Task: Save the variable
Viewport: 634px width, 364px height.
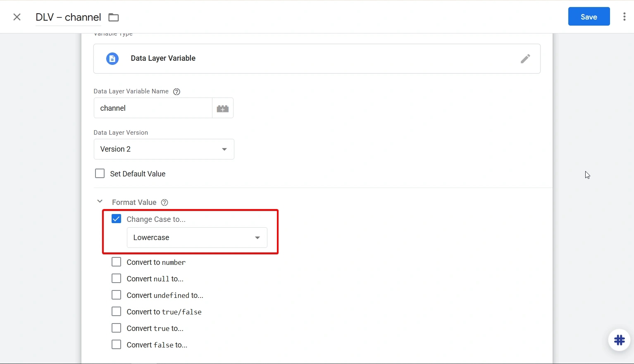Action: click(589, 17)
